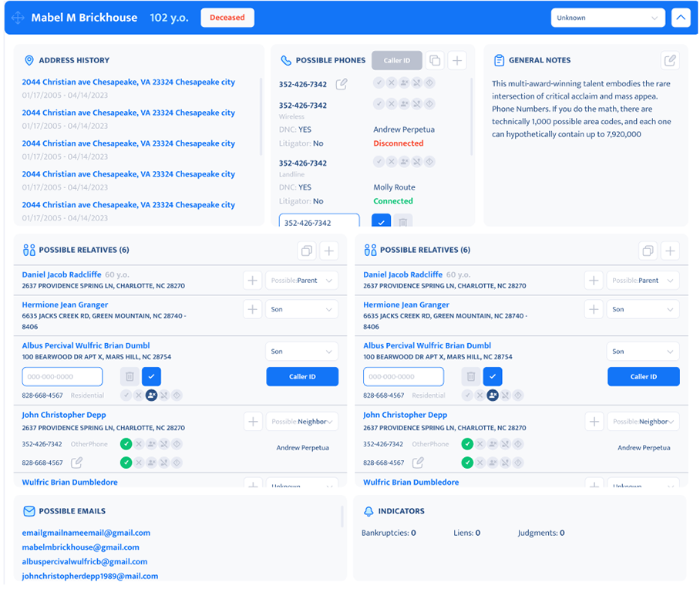Confirm the pending 352-426-7342 with blue checkmark
Viewport: 700px width, 589px height.
pyautogui.click(x=382, y=221)
